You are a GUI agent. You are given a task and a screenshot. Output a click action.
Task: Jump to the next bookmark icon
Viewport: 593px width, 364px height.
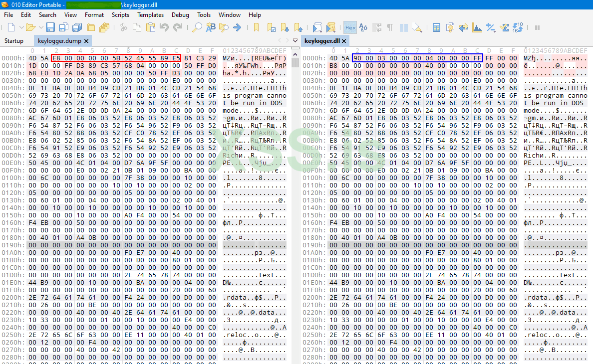(285, 27)
